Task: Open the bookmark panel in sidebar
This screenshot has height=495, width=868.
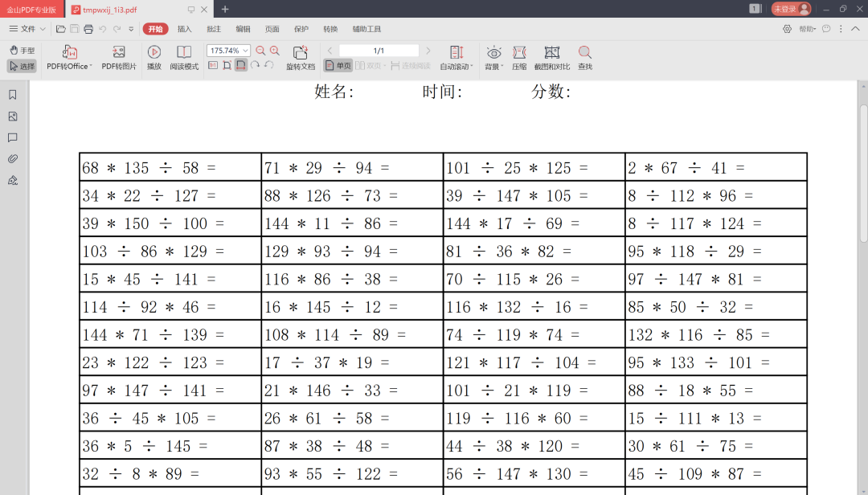Action: point(13,95)
